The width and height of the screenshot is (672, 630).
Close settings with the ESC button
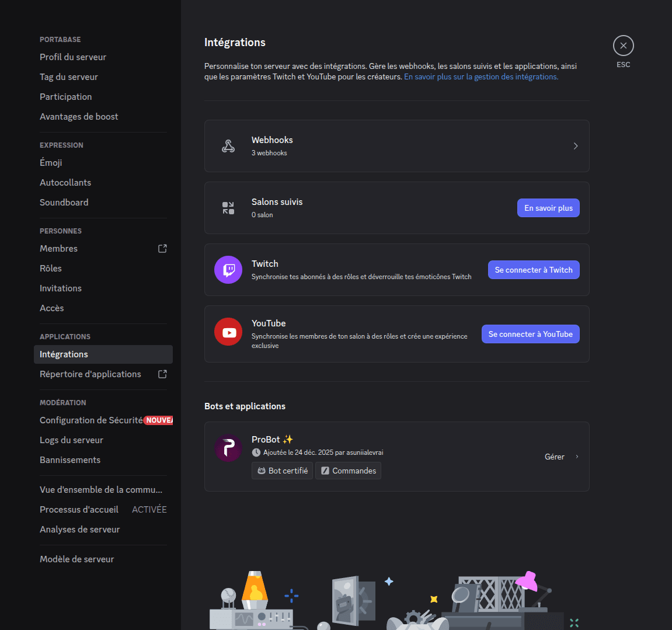(x=623, y=45)
